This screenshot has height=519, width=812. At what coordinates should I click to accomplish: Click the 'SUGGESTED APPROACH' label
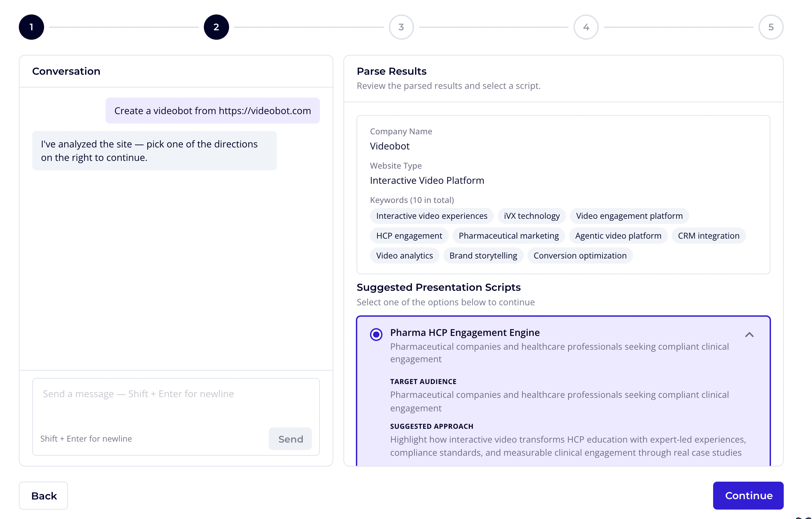tap(431, 426)
